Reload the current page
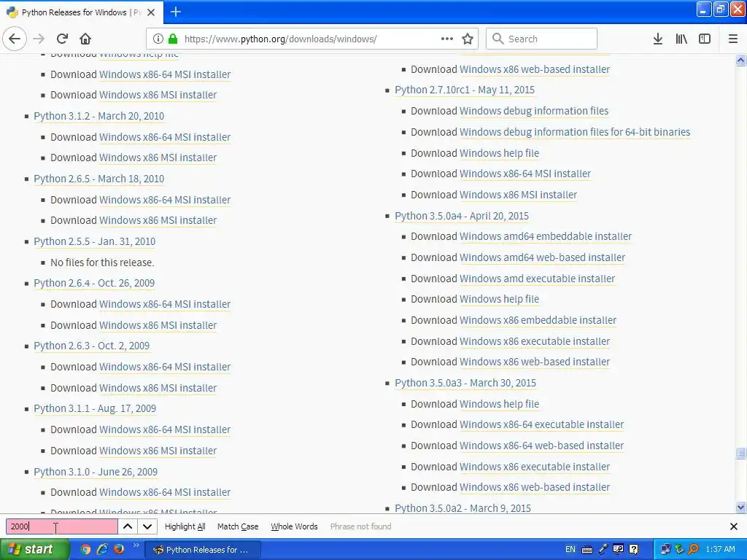 62,39
